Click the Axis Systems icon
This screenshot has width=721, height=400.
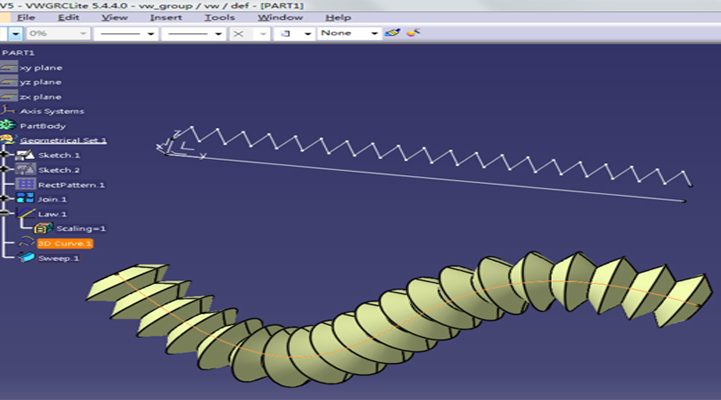10,111
